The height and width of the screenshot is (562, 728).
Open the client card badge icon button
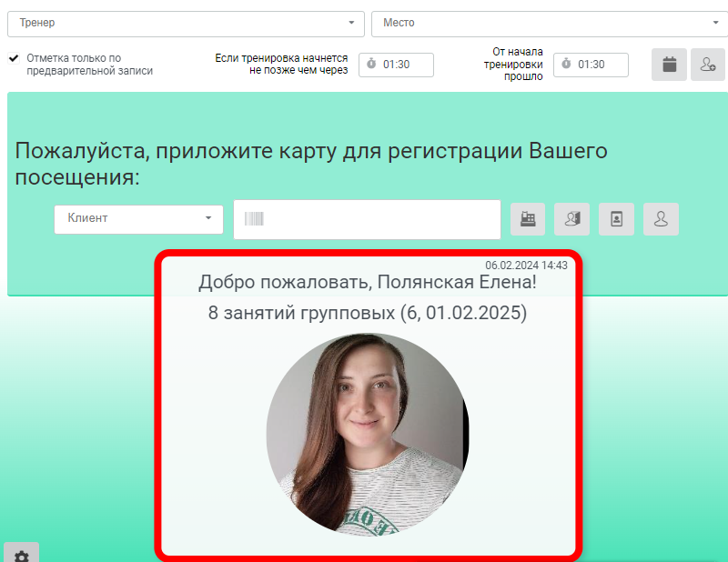(x=617, y=219)
